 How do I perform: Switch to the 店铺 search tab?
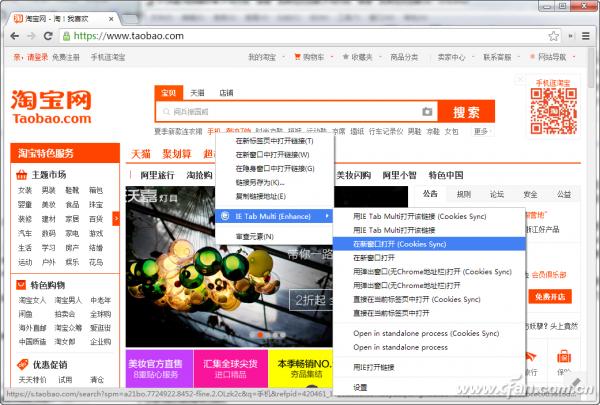(226, 93)
